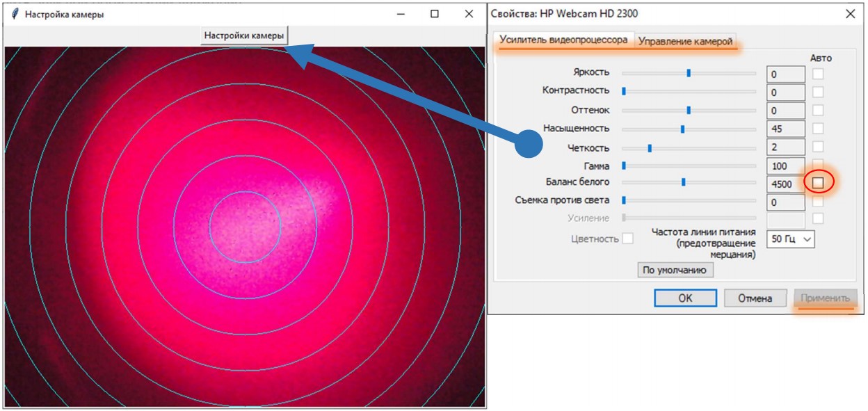Image resolution: width=868 pixels, height=411 pixels.
Task: Adjust the Баланс белого slider
Action: point(689,182)
